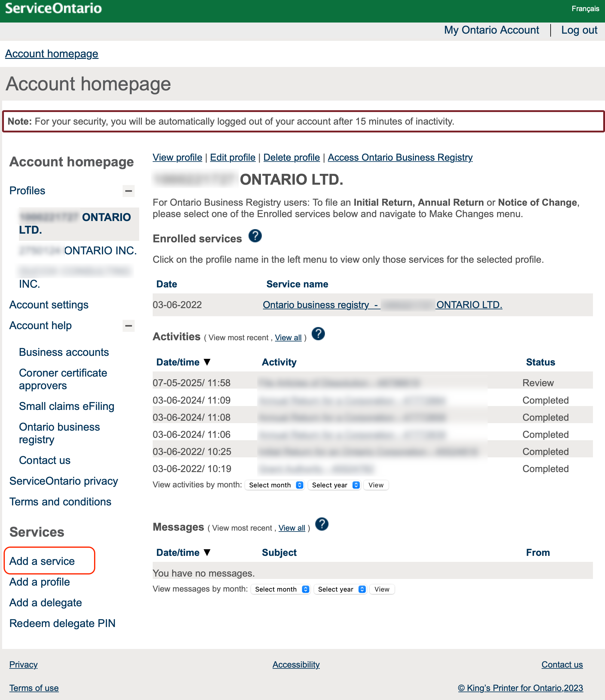The image size is (605, 700).
Task: Click the Messages Subject column header
Action: (x=279, y=552)
